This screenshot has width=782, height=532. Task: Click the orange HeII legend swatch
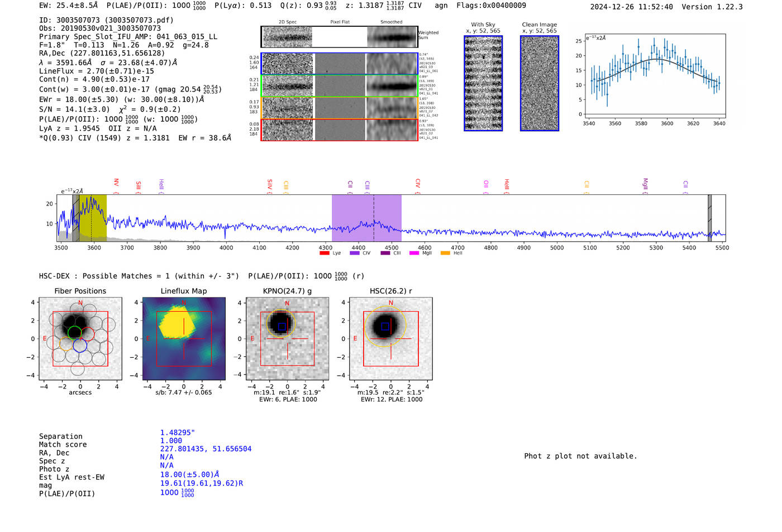445,253
